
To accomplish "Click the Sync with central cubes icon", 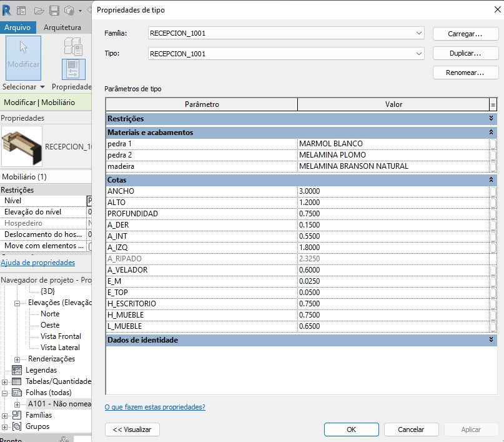I will coord(69,11).
